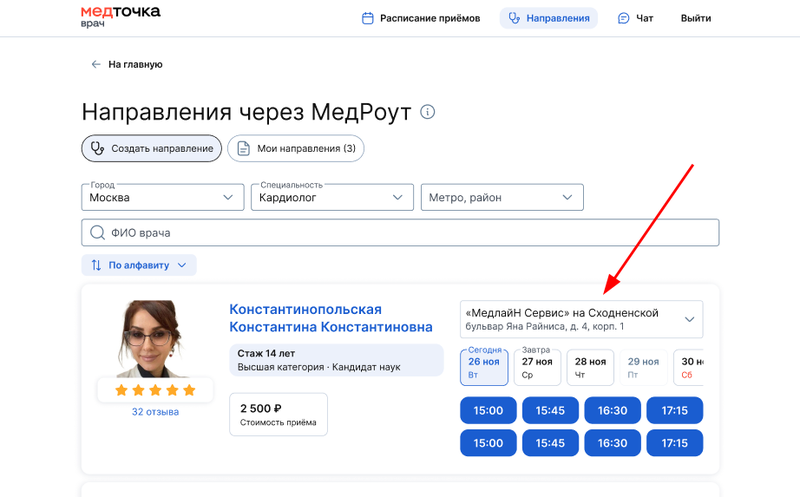Click the 2 500 ₽ Стоимость приёма box
Viewport: 800px width, 497px height.
[278, 414]
